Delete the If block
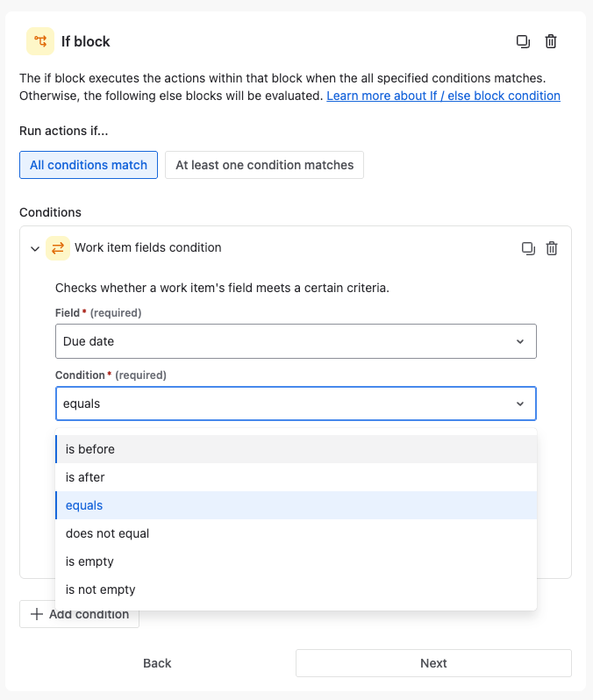593x700 pixels. click(551, 41)
